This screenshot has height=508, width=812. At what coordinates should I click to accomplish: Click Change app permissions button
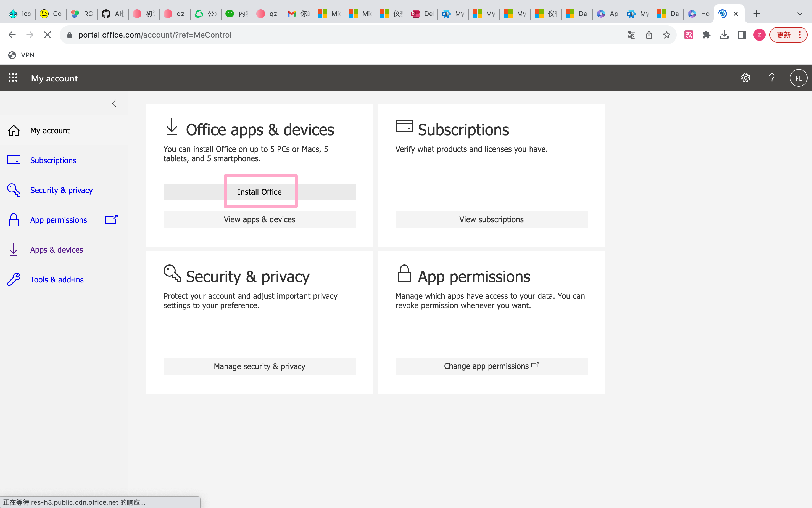click(491, 366)
